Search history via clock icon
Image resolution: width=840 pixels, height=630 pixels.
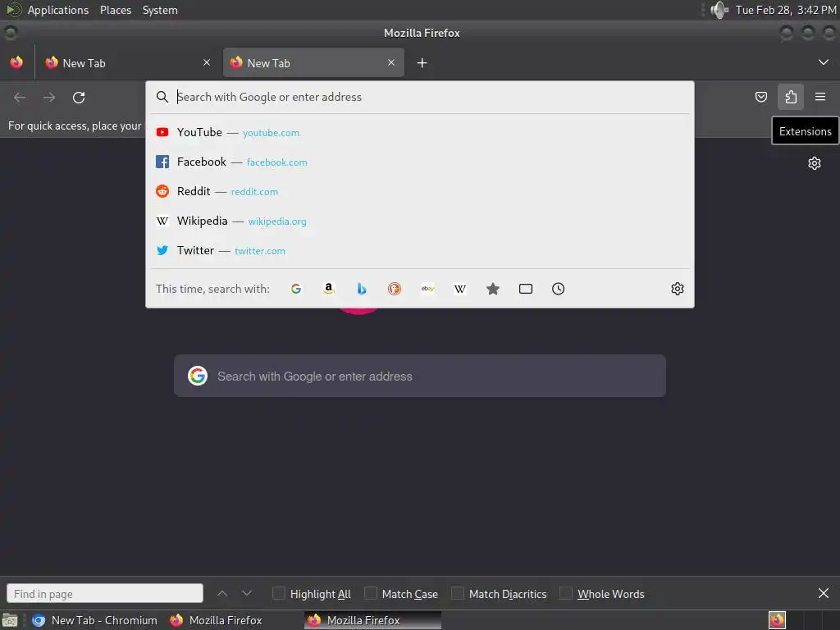click(x=558, y=289)
